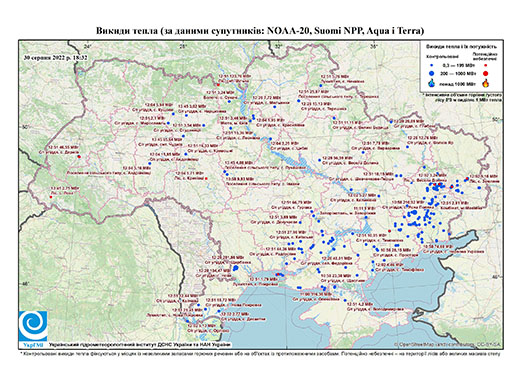This screenshot has height=368, width=520.
Task: Select the large blue circle legend symbol
Action: pos(432,73)
